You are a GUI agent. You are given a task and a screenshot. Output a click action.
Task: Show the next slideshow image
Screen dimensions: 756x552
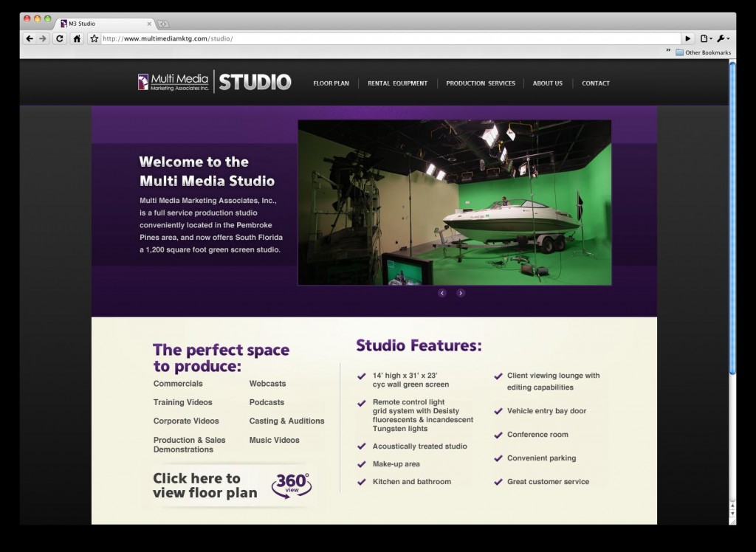[x=461, y=293]
